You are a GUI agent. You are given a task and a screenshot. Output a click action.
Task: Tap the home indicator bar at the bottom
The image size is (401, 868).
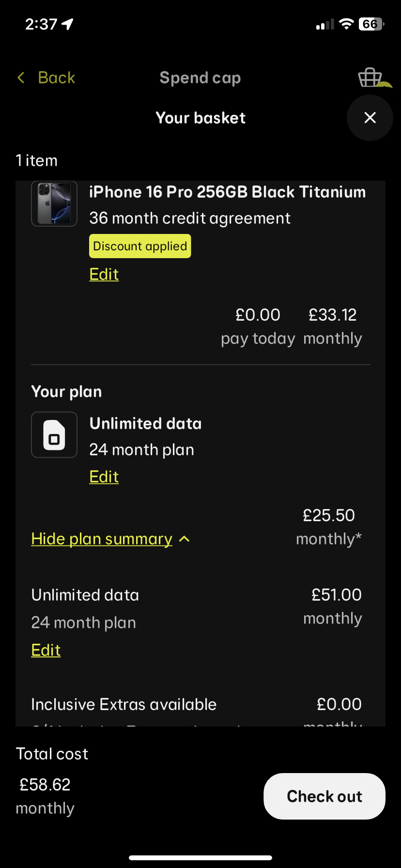[200, 858]
